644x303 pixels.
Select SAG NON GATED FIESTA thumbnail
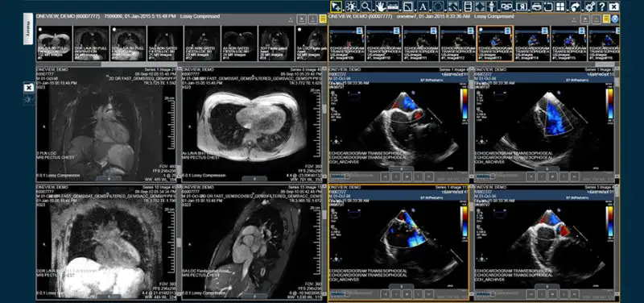165,44
